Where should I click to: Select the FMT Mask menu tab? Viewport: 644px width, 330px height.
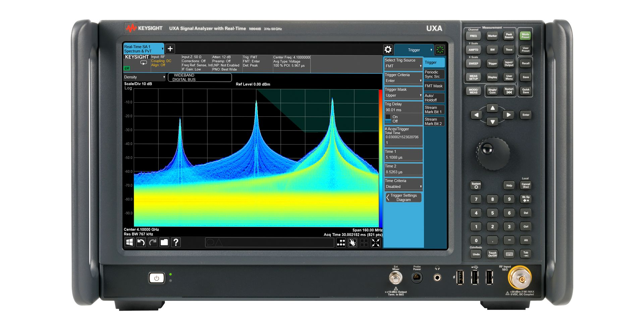(434, 86)
